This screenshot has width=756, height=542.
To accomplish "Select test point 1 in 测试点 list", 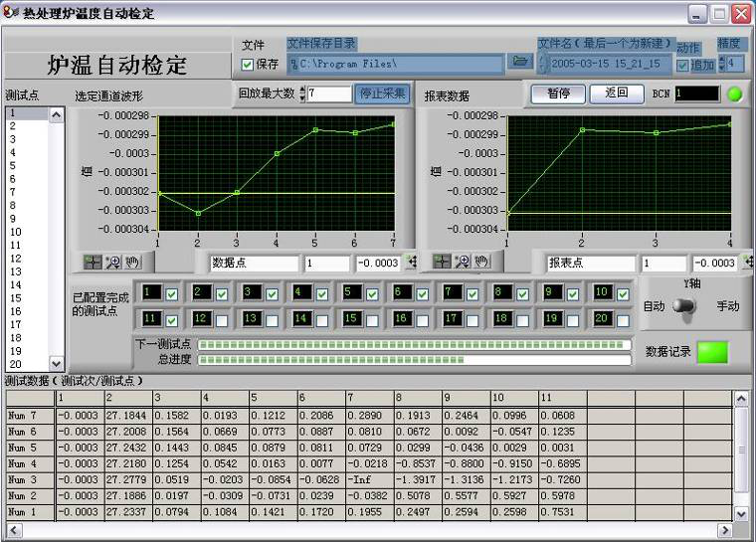I will pos(27,112).
